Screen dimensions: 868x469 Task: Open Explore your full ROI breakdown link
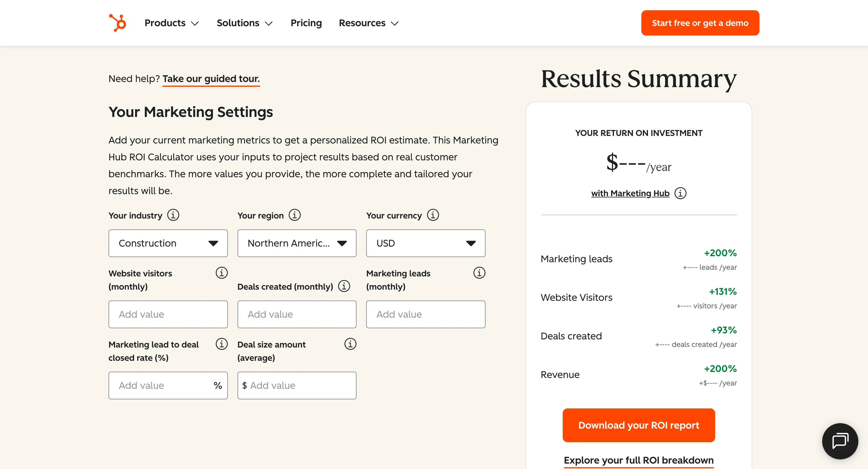[x=638, y=460]
